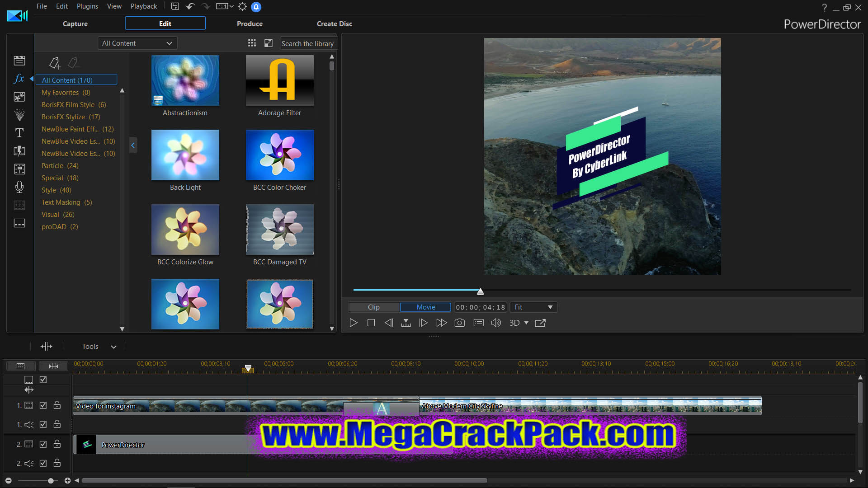Open the Title Room T icon
Image resolution: width=868 pixels, height=488 pixels.
coord(19,133)
